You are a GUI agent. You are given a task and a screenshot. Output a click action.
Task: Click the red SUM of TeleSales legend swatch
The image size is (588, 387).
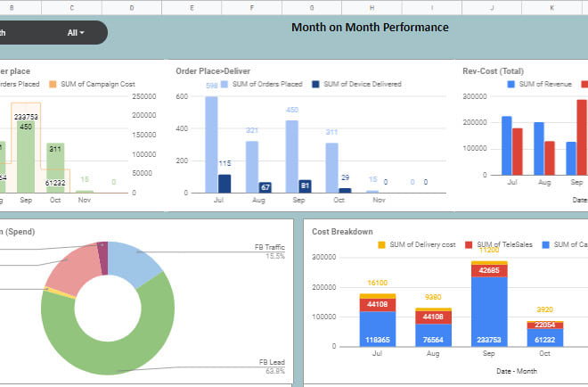469,244
